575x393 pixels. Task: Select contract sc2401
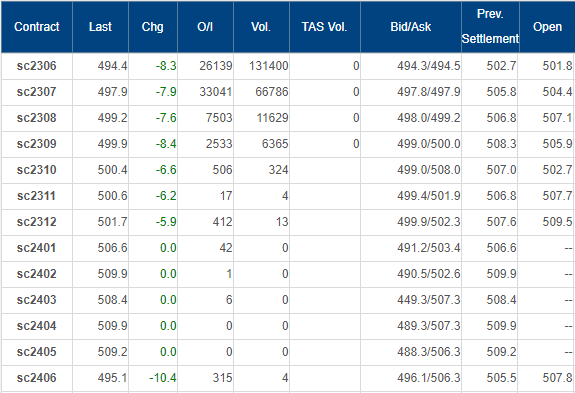pyautogui.click(x=37, y=248)
